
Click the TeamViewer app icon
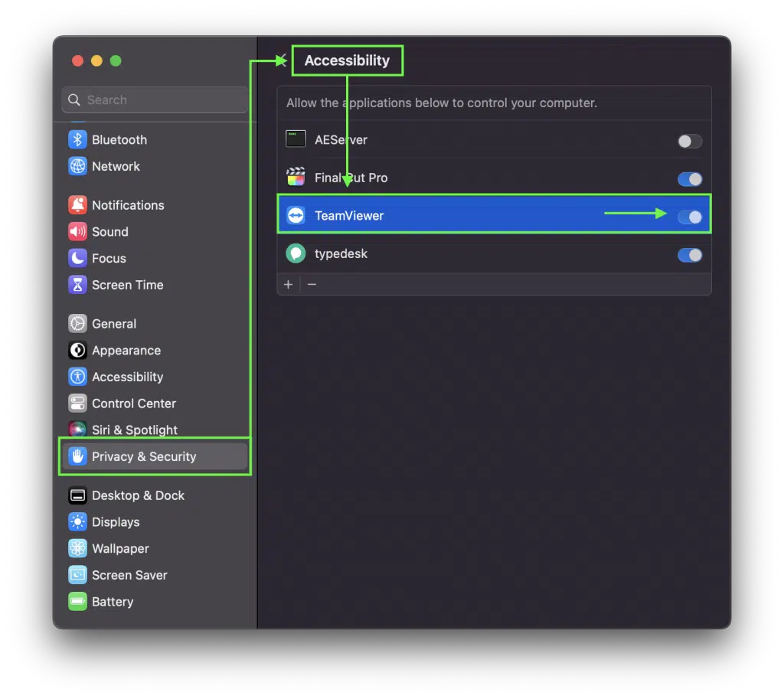[296, 215]
